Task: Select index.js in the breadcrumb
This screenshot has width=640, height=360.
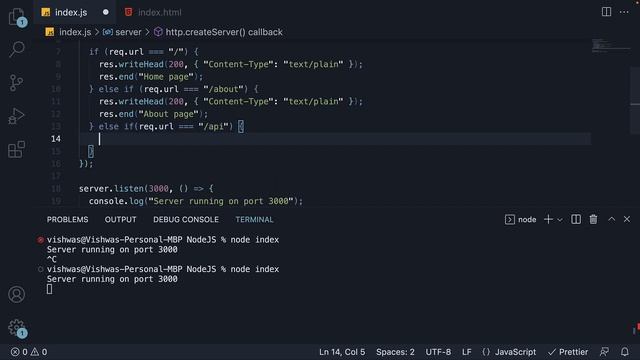Action: click(75, 32)
